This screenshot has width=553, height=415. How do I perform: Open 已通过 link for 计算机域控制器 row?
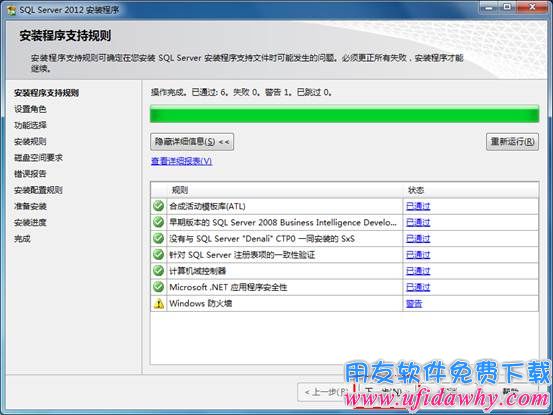tap(418, 271)
